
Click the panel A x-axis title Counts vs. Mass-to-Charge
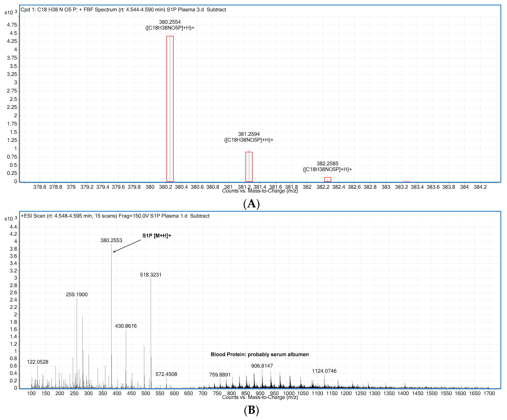point(260,191)
